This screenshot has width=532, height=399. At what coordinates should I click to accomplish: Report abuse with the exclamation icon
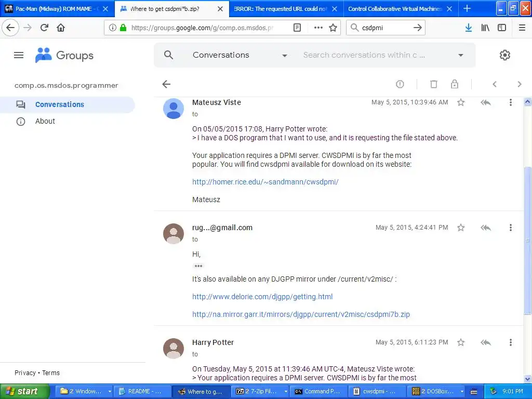click(400, 84)
